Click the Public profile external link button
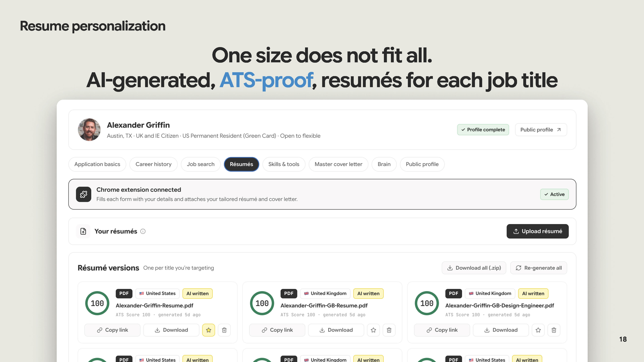The image size is (644, 362). point(541,130)
